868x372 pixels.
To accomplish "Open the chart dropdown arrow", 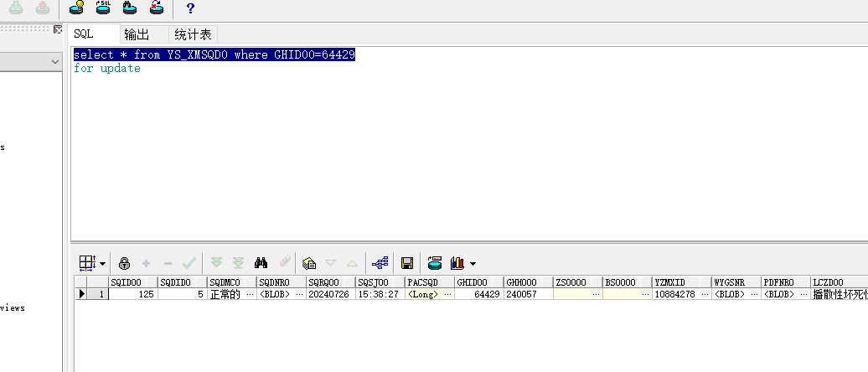I will pos(473,264).
